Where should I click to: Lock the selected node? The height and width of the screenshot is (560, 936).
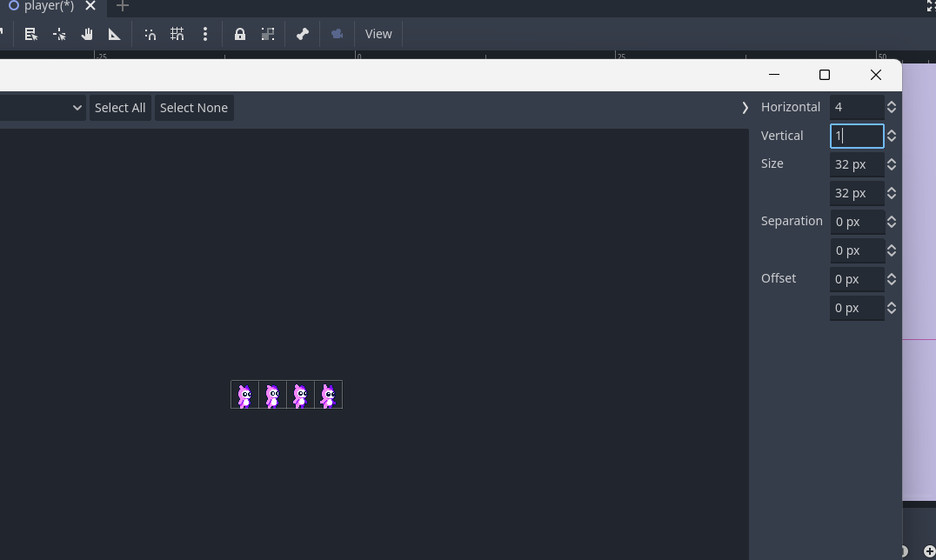240,34
